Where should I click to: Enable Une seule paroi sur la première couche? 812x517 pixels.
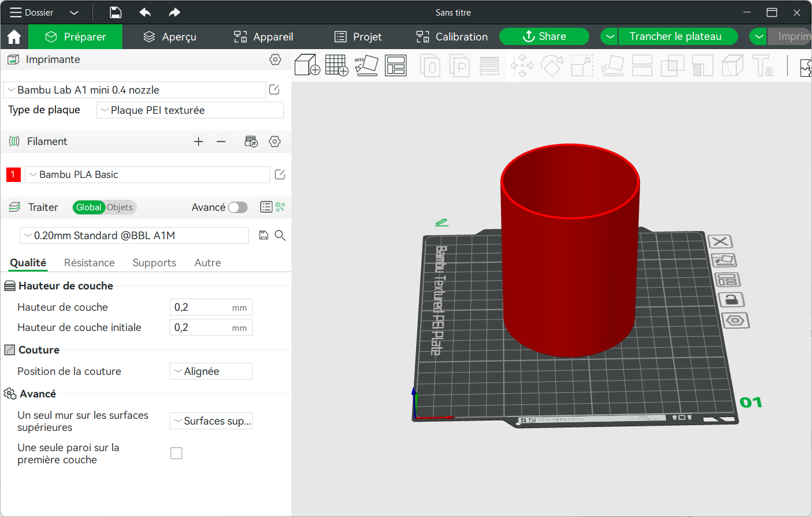pyautogui.click(x=177, y=453)
